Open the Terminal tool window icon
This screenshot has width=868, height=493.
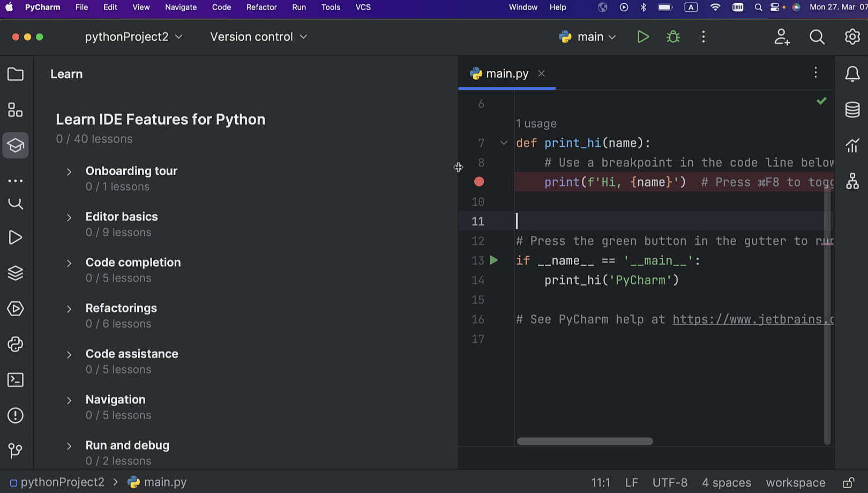click(16, 380)
